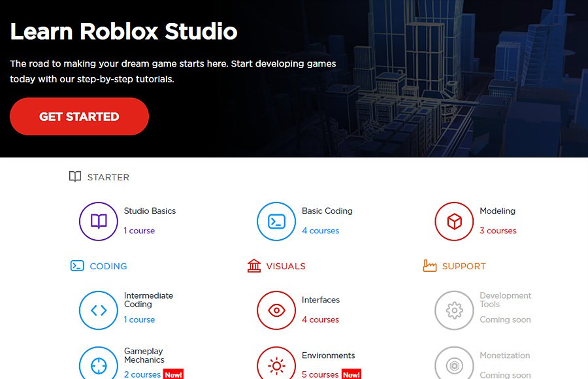Open the Intermediate Coding title link

click(148, 300)
